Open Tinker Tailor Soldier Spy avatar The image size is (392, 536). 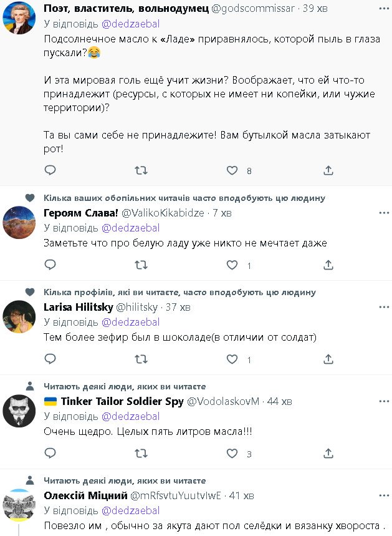point(19,411)
